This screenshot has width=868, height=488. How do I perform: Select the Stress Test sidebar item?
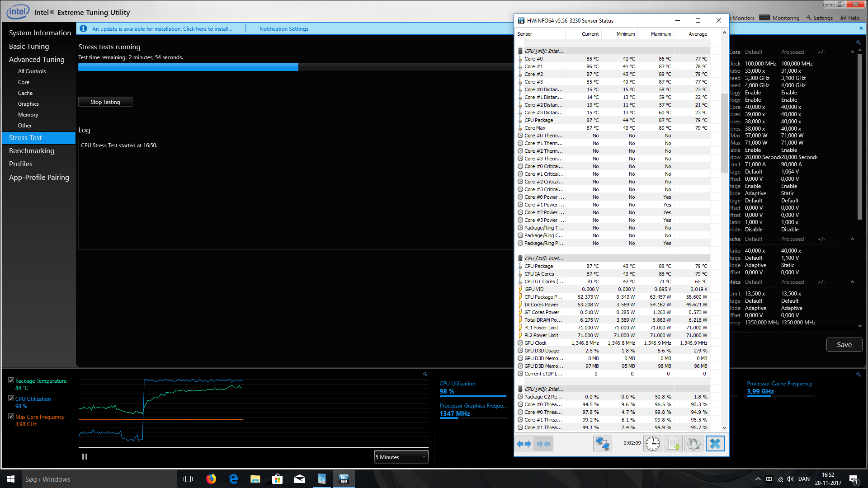click(x=39, y=138)
